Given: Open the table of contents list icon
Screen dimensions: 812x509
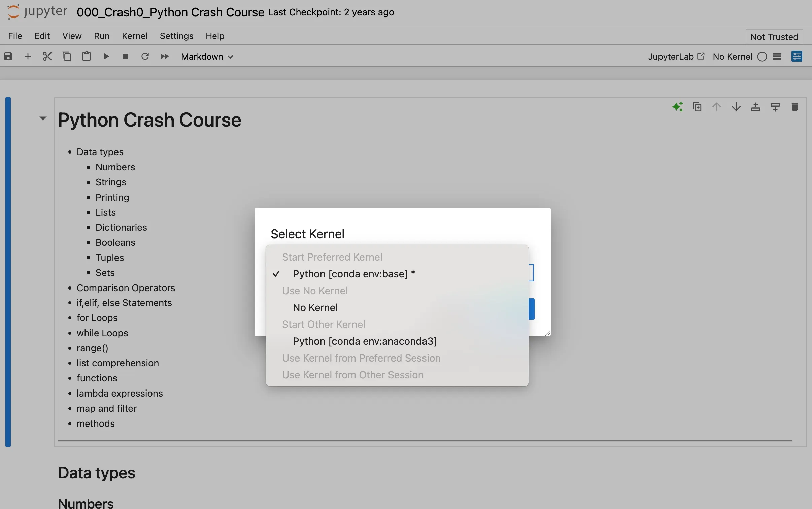Looking at the screenshot, I should [x=777, y=56].
